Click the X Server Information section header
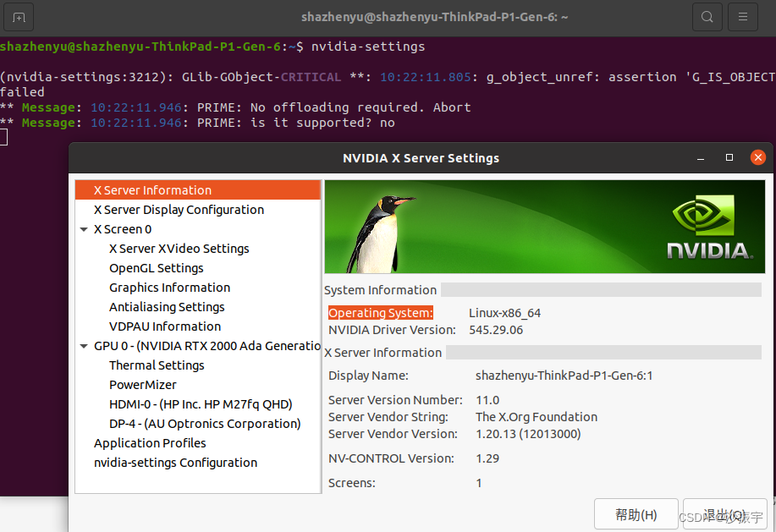The width and height of the screenshot is (776, 532). 382,353
